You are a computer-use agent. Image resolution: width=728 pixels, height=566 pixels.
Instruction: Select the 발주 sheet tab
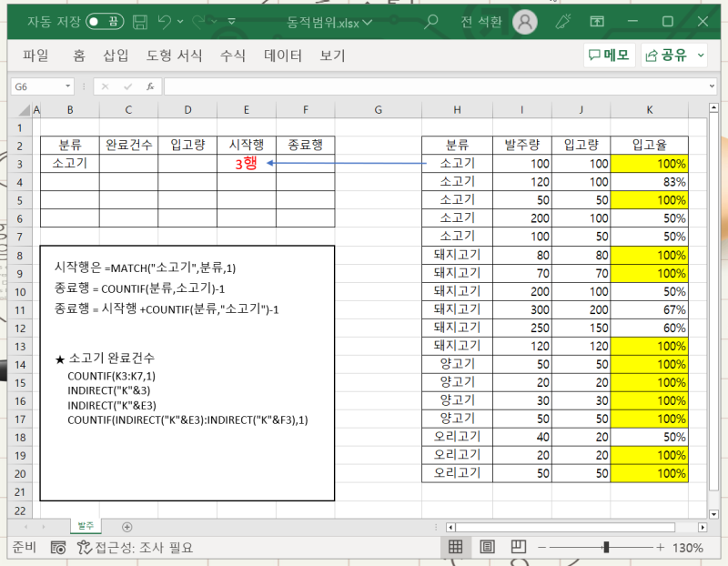[x=86, y=526]
